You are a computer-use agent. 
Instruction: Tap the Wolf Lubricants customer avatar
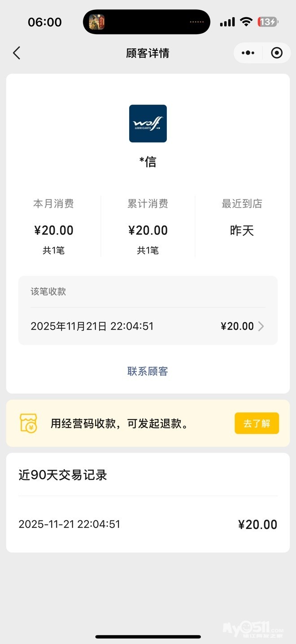point(148,124)
